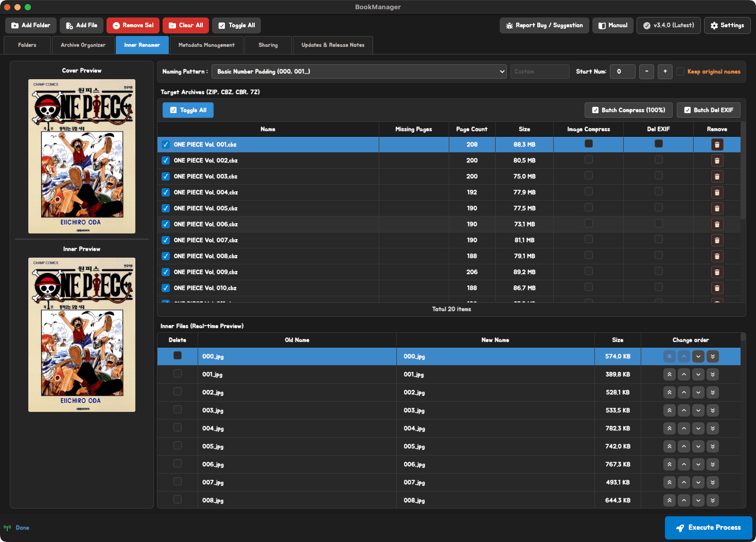Screen dimensions: 756x542
Task: Decrease Start Num with the minus button
Action: tap(646, 71)
